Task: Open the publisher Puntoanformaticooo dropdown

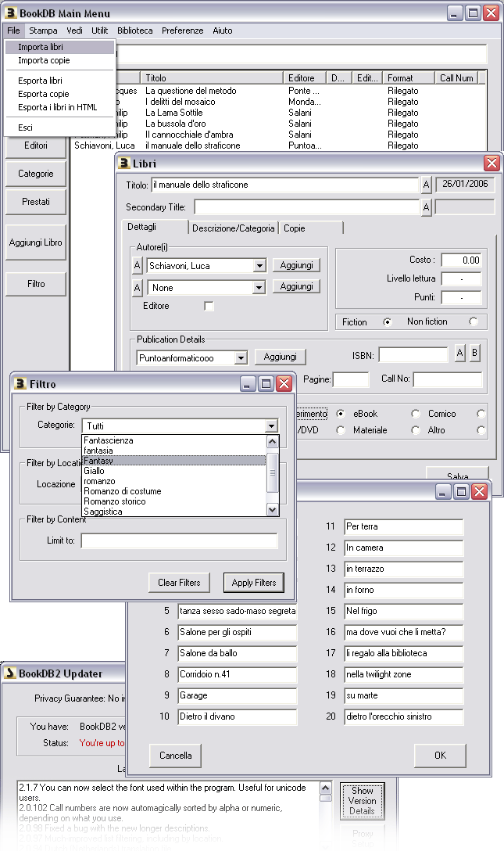Action: tap(241, 357)
